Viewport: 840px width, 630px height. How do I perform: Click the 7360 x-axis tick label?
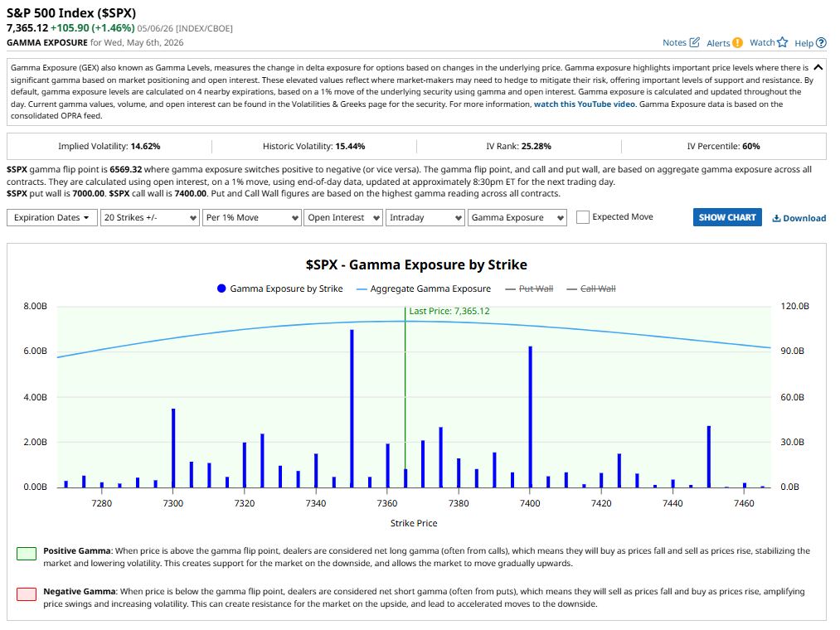[386, 503]
